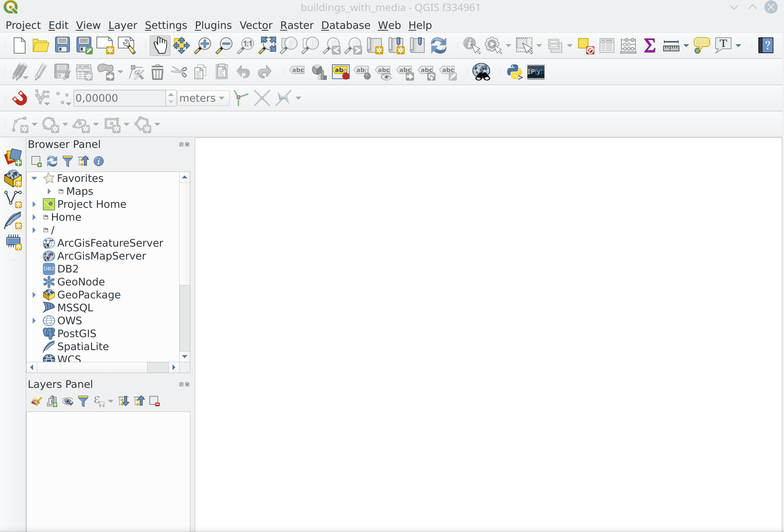This screenshot has width=784, height=532.
Task: Toggle snapping with the magnet icon
Action: coord(19,98)
